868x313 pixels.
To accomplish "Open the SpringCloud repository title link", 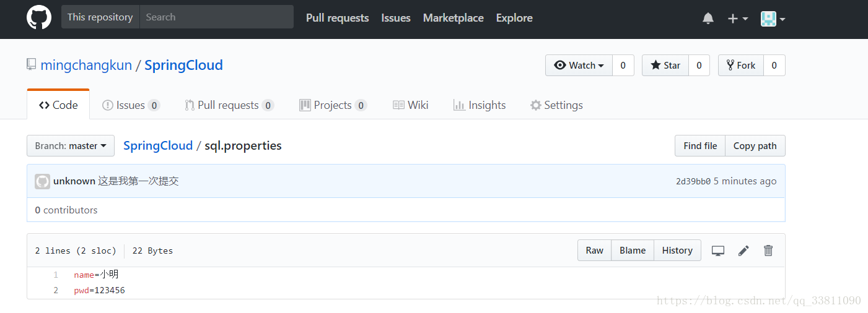I will [183, 65].
